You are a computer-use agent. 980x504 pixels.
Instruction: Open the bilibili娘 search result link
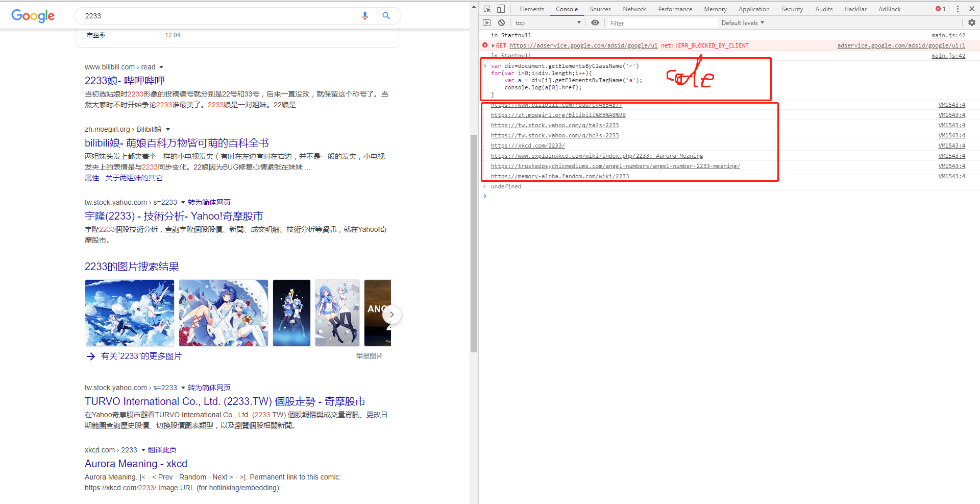click(x=176, y=143)
